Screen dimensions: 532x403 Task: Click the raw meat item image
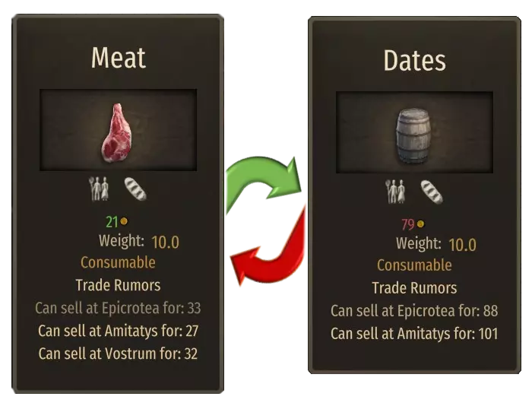coord(117,133)
